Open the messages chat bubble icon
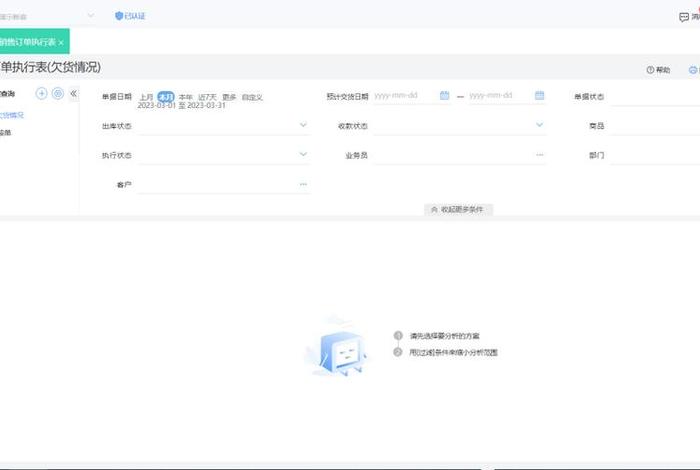The width and height of the screenshot is (700, 470). [x=683, y=17]
